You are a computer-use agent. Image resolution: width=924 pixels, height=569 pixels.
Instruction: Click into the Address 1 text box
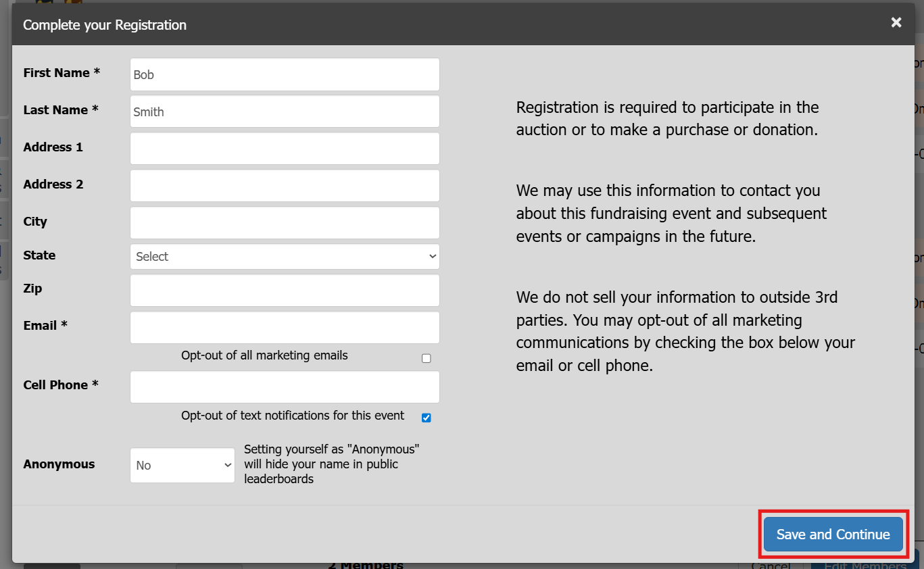(285, 148)
